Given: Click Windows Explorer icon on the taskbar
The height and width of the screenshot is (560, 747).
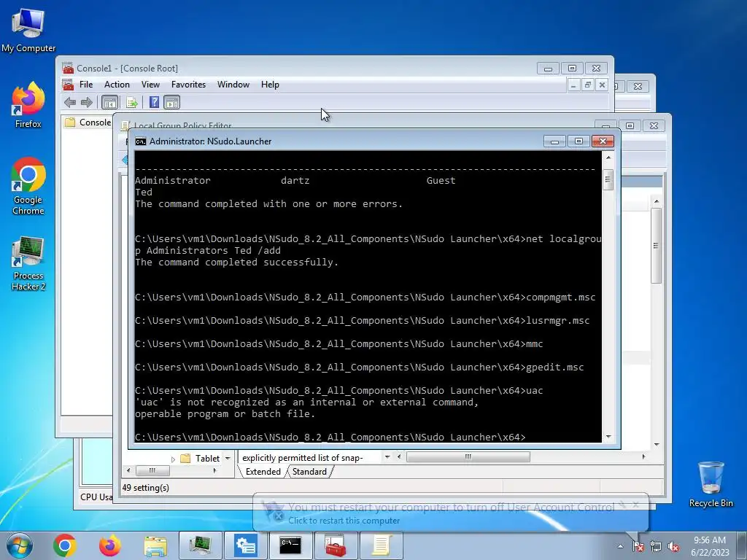Looking at the screenshot, I should pyautogui.click(x=155, y=545).
